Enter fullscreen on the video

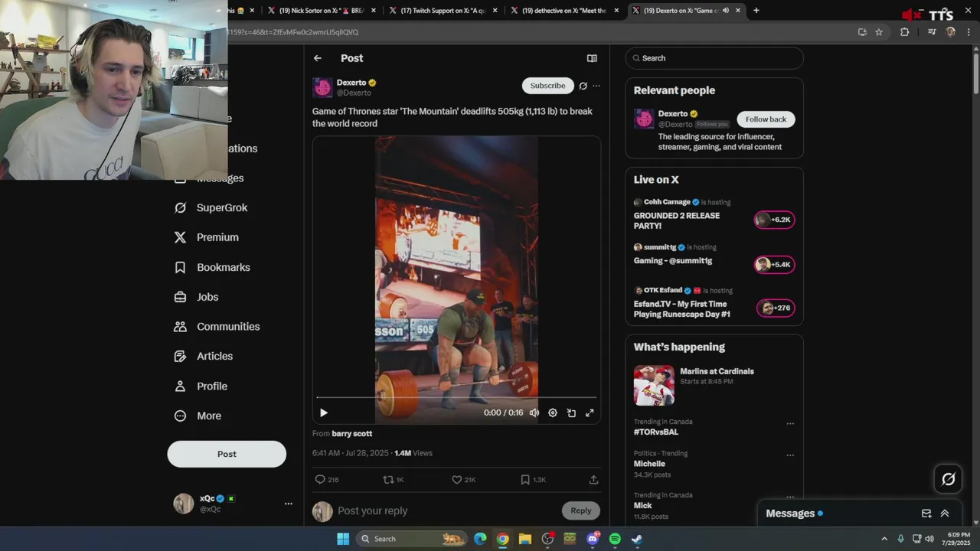click(590, 412)
